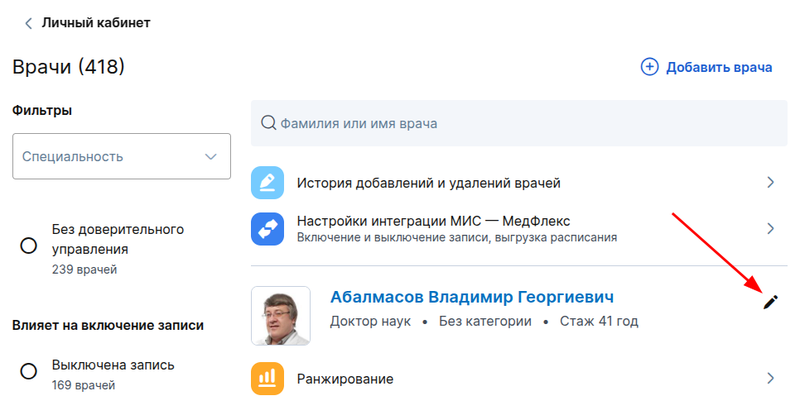Open История добавлений и удалений врачей icon
Image resolution: width=800 pixels, height=415 pixels.
(x=267, y=182)
